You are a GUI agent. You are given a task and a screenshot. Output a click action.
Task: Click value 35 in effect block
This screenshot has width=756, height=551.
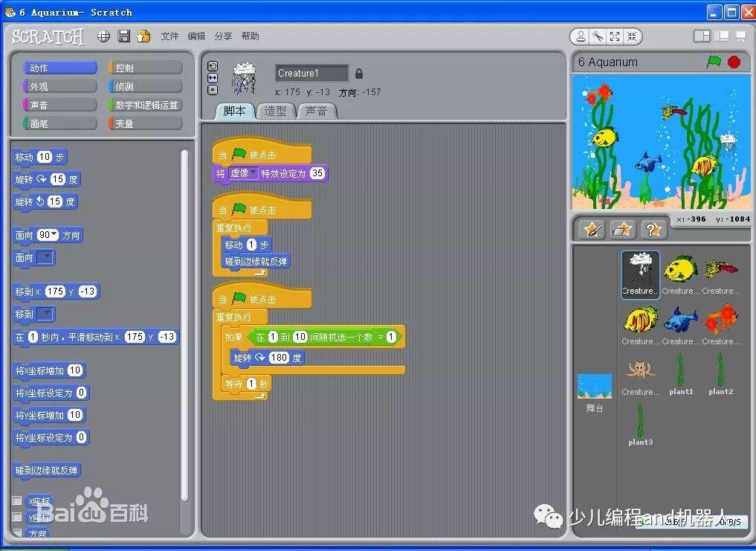[x=317, y=173]
